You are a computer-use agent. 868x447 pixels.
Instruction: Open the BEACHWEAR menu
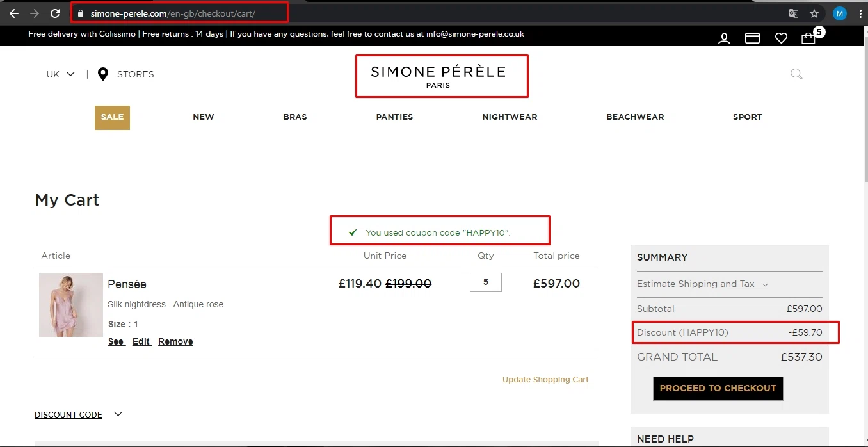pyautogui.click(x=635, y=117)
